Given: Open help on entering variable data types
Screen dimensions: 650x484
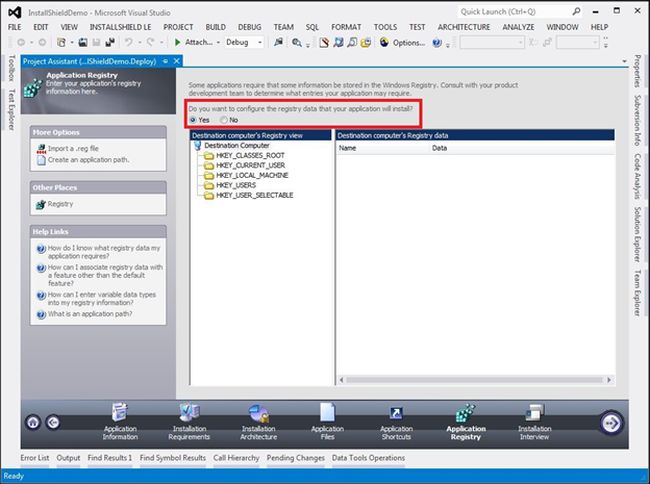Looking at the screenshot, I should point(102,298).
